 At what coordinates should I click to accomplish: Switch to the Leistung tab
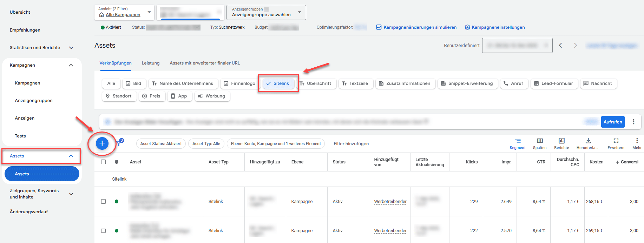coord(151,63)
